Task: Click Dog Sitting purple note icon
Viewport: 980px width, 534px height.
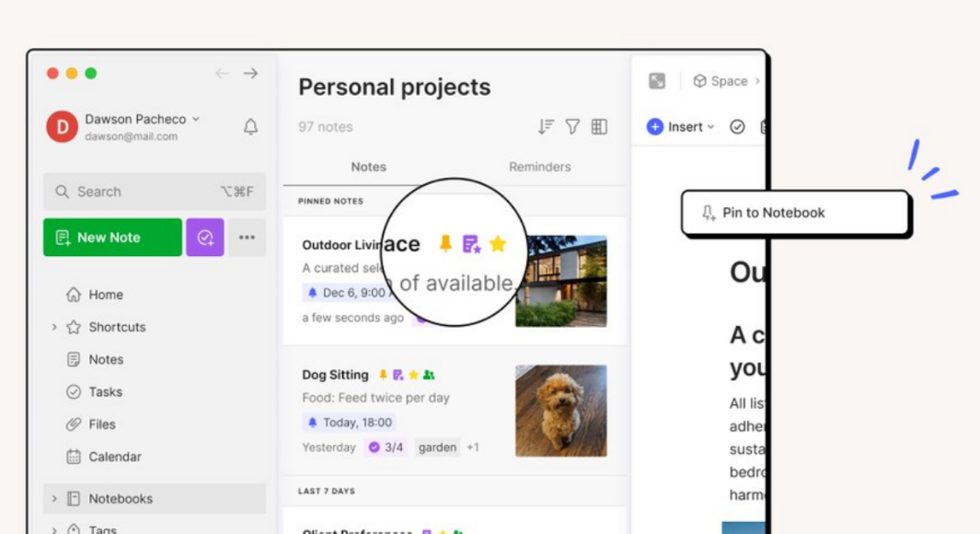Action: [398, 375]
